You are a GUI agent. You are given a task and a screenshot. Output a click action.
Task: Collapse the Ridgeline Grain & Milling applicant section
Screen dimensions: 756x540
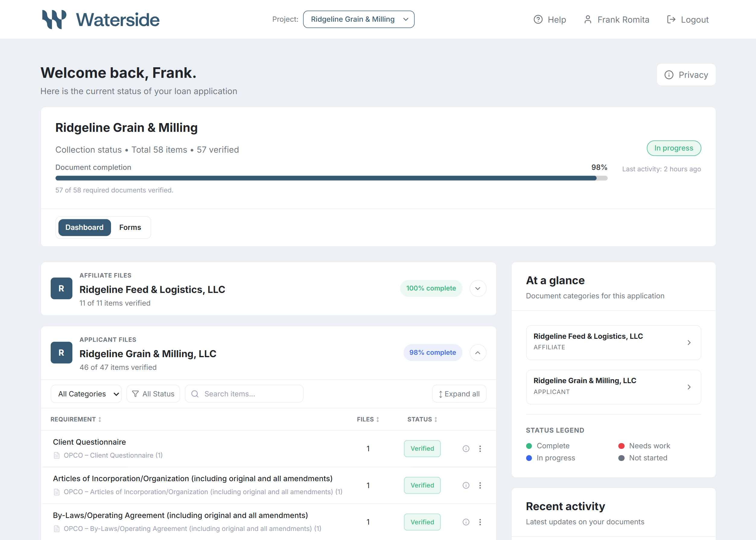(478, 352)
